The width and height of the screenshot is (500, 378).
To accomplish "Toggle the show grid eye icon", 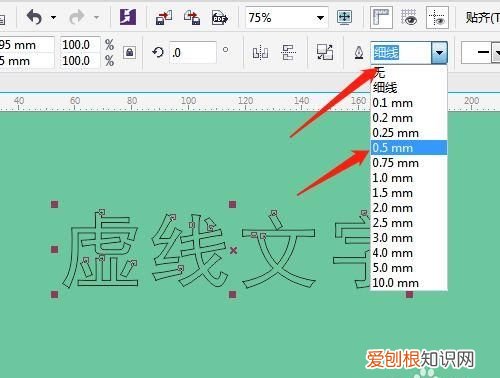I will pos(409,17).
